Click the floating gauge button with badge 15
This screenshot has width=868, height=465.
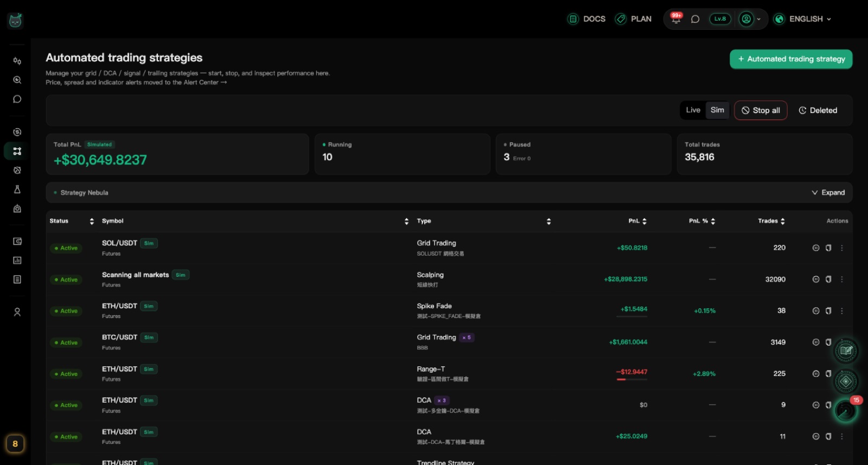[845, 411]
